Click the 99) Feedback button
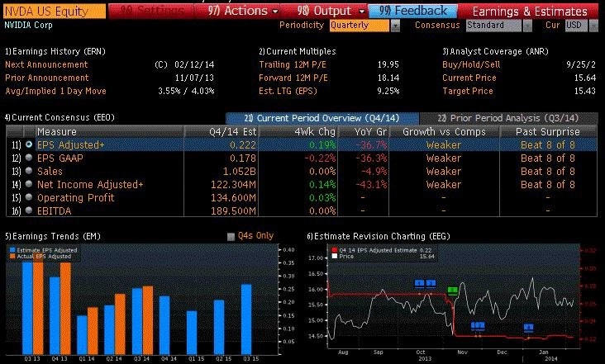This screenshot has width=605, height=364. 413,11
